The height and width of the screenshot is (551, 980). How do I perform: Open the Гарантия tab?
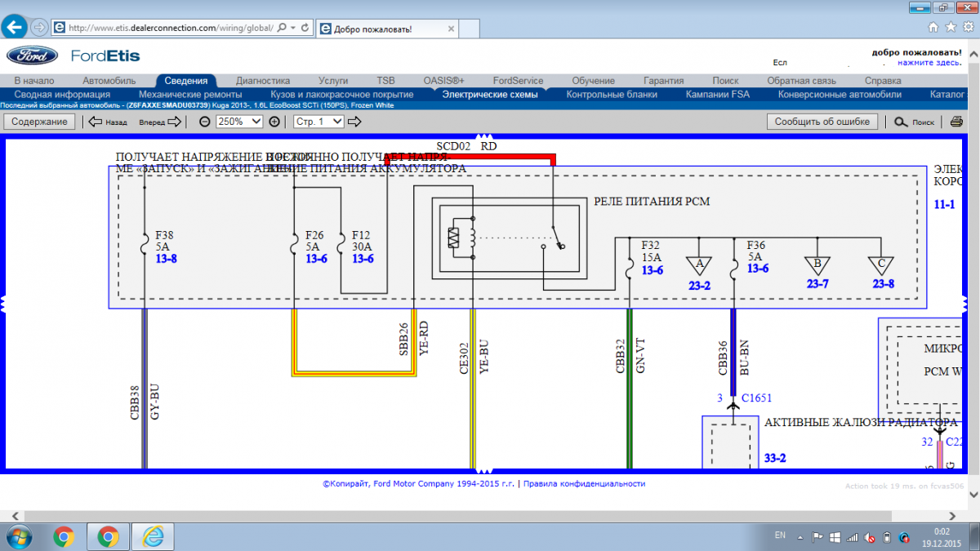663,81
